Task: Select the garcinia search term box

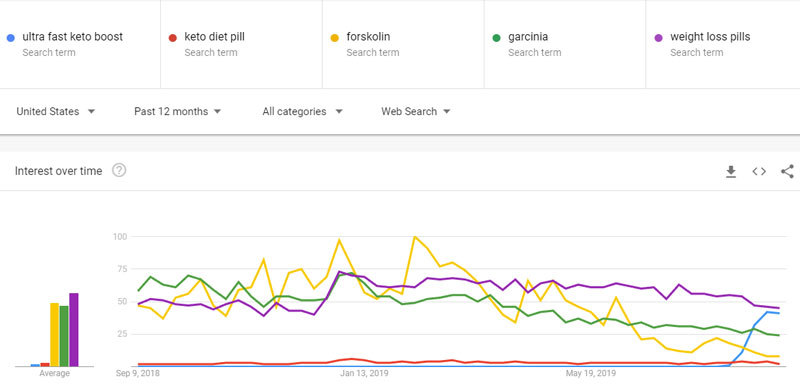Action: (565, 44)
